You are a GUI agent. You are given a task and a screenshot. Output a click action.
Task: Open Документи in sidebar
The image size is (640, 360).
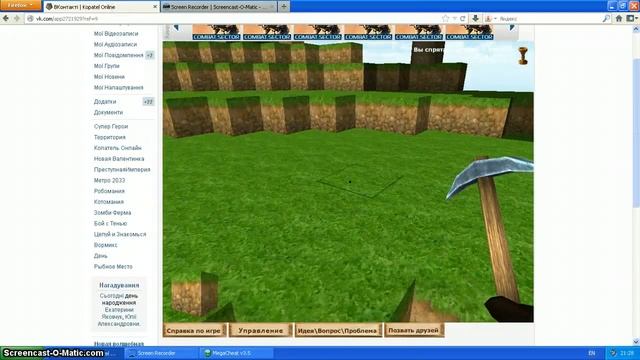108,112
